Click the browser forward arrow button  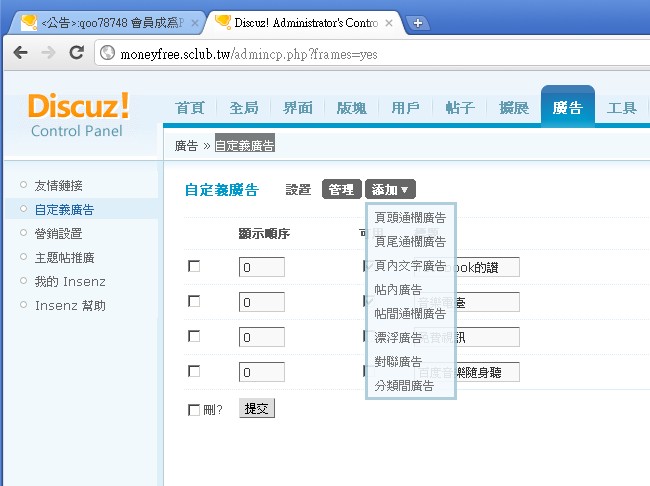(x=48, y=52)
